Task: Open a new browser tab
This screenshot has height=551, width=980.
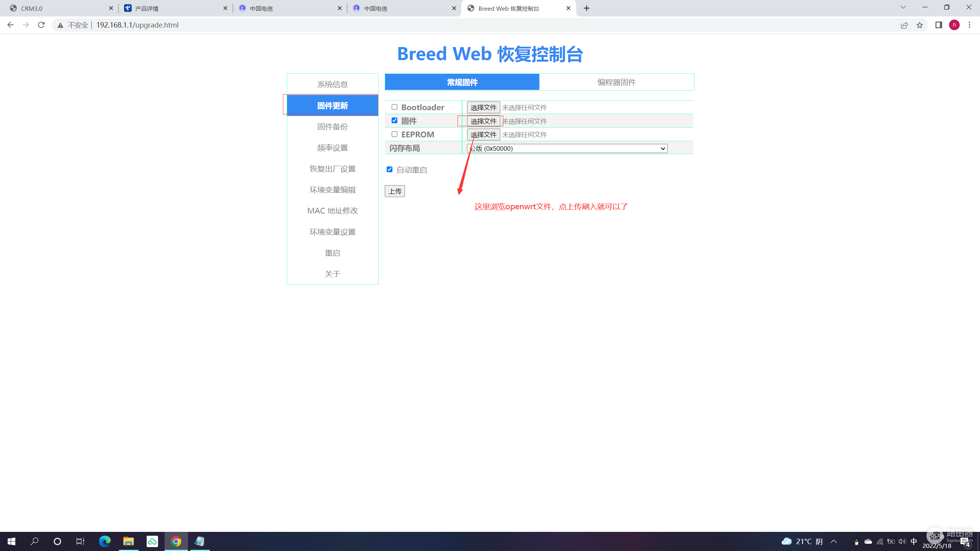Action: pyautogui.click(x=587, y=8)
